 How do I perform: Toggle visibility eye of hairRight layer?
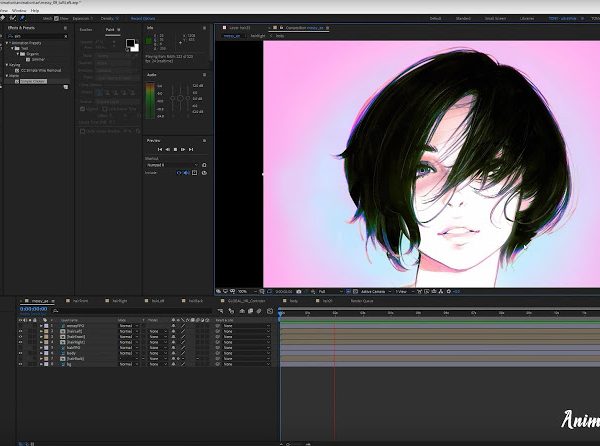pyautogui.click(x=21, y=342)
